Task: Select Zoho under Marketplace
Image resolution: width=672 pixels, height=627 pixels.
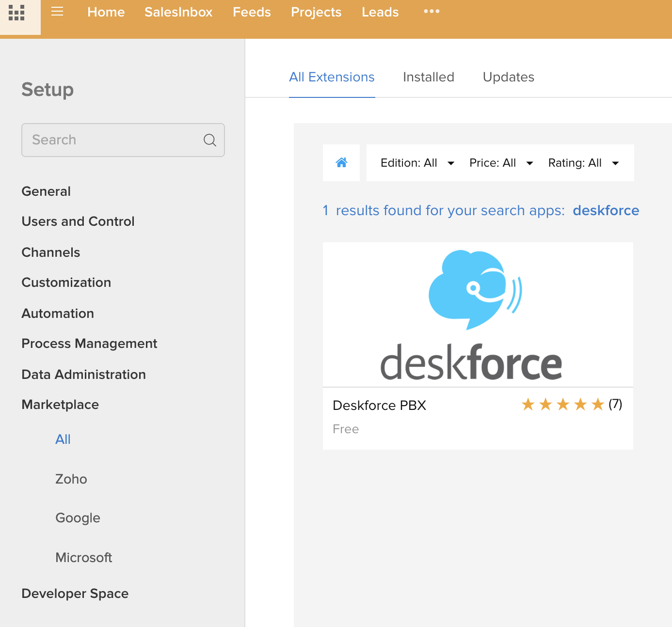Action: (x=71, y=479)
